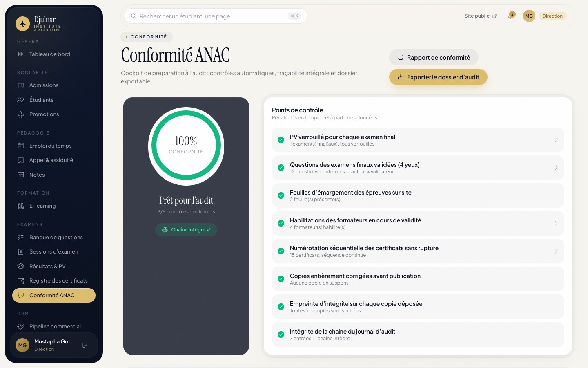Open the Site public link
Viewport: 588px width, 368px height.
[481, 16]
